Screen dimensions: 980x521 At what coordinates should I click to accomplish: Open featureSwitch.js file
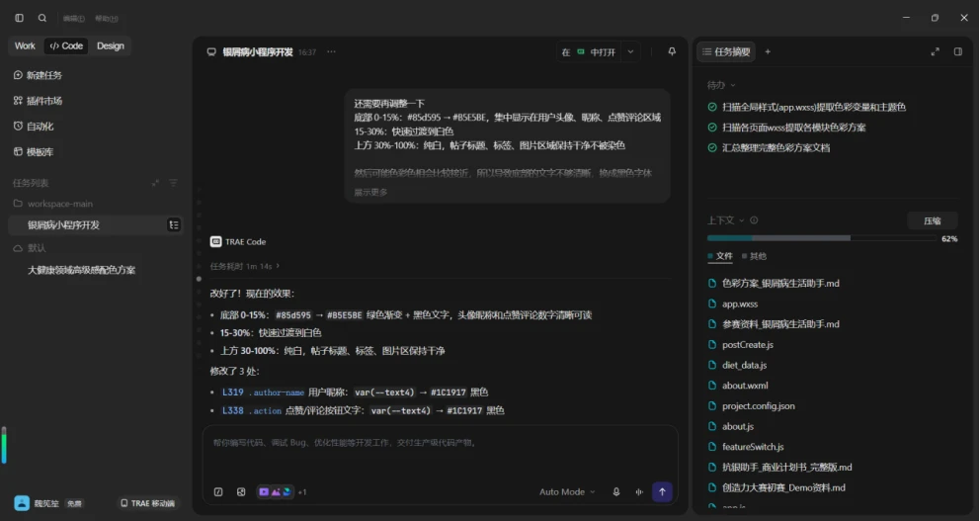coord(746,447)
